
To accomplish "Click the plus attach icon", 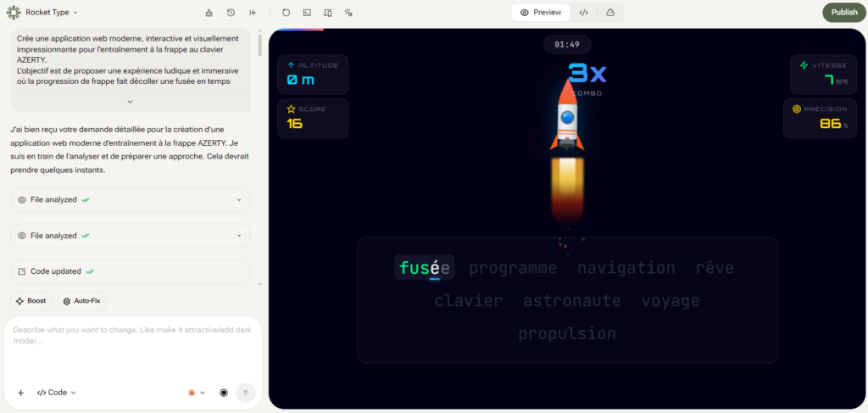I will (x=21, y=393).
